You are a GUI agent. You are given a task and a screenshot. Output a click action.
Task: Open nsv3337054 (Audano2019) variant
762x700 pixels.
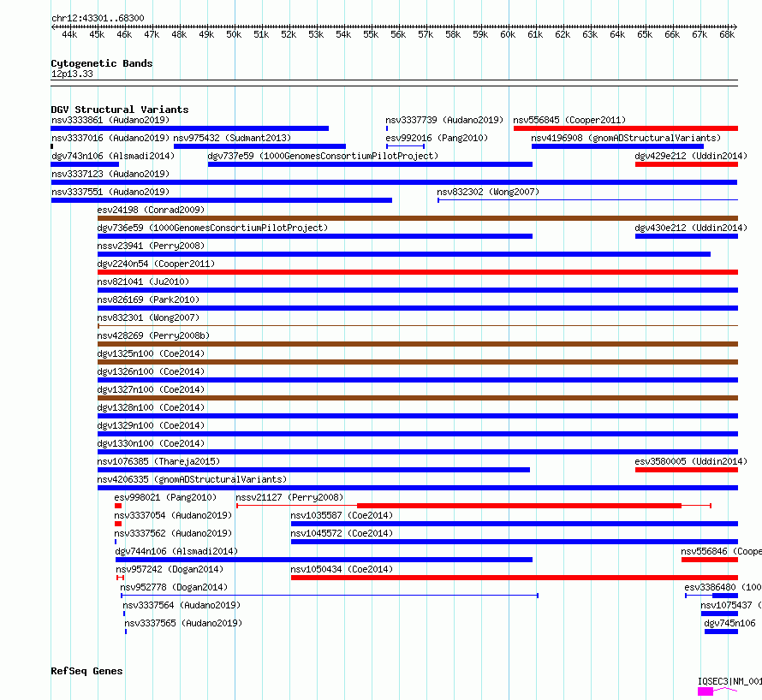pos(118,524)
